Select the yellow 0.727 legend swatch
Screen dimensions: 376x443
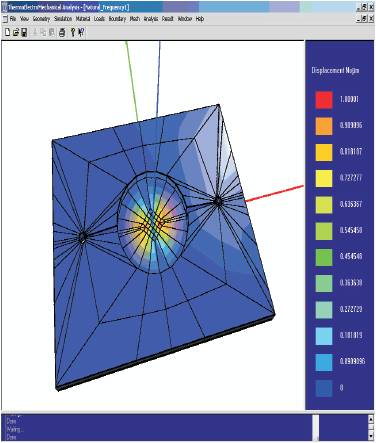click(324, 178)
